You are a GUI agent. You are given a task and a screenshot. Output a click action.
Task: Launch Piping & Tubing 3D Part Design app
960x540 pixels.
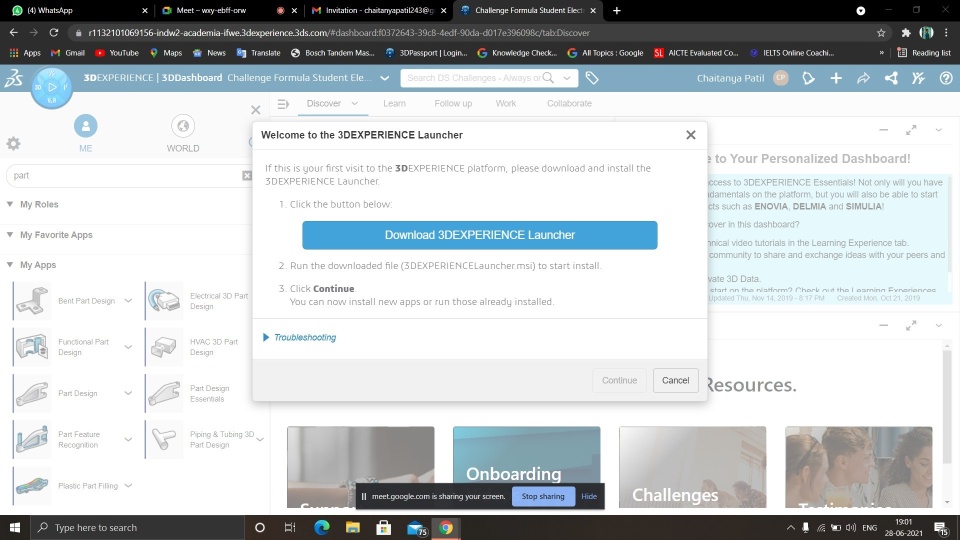(164, 439)
